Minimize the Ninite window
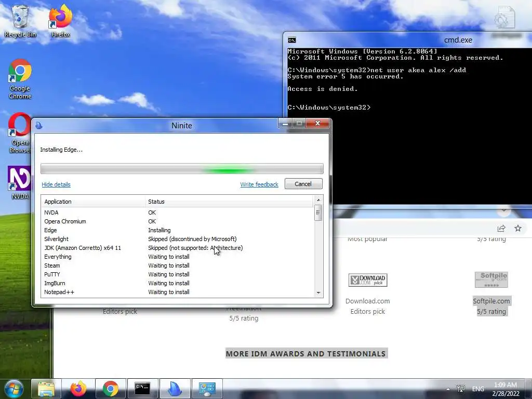Image resolution: width=532 pixels, height=399 pixels. click(x=285, y=124)
